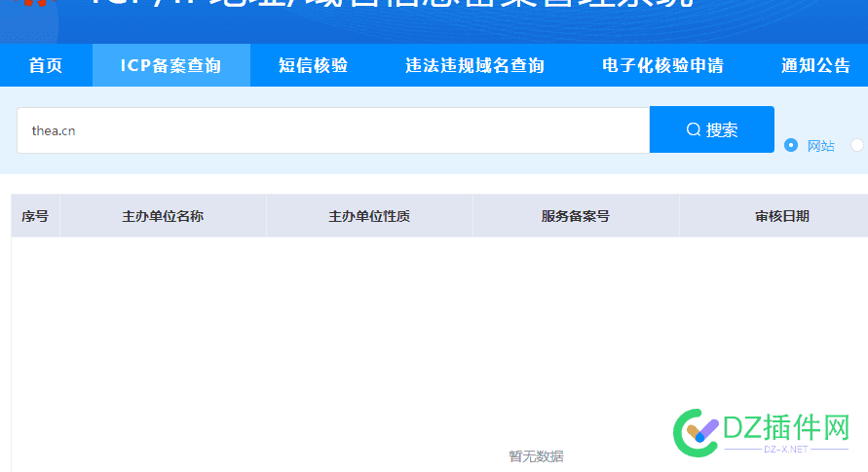
Task: Click the search field containing thea.cn
Action: 333,130
